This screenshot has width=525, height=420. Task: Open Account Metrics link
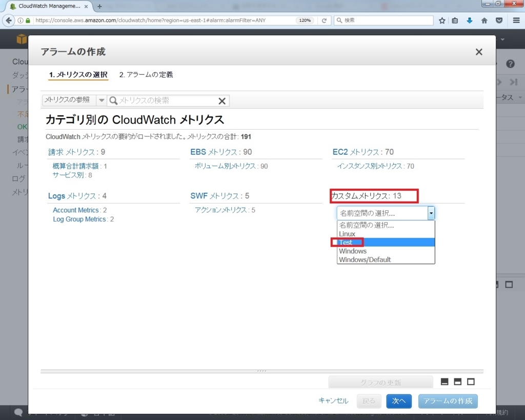coord(76,210)
